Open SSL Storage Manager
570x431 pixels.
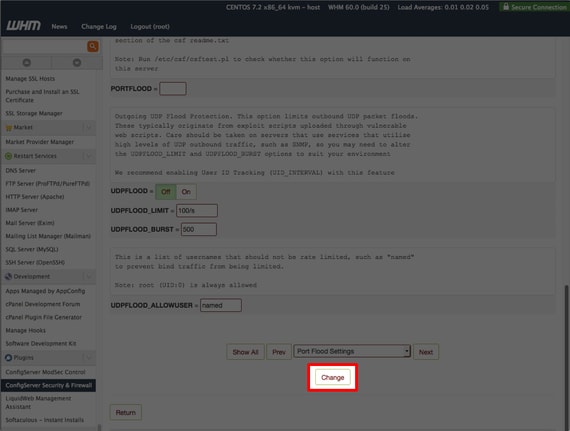click(x=34, y=113)
